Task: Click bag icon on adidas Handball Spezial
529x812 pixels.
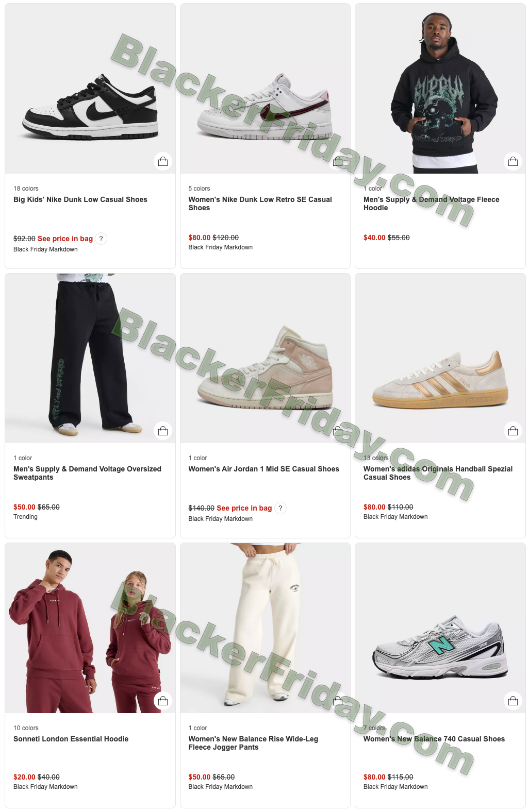Action: (513, 431)
